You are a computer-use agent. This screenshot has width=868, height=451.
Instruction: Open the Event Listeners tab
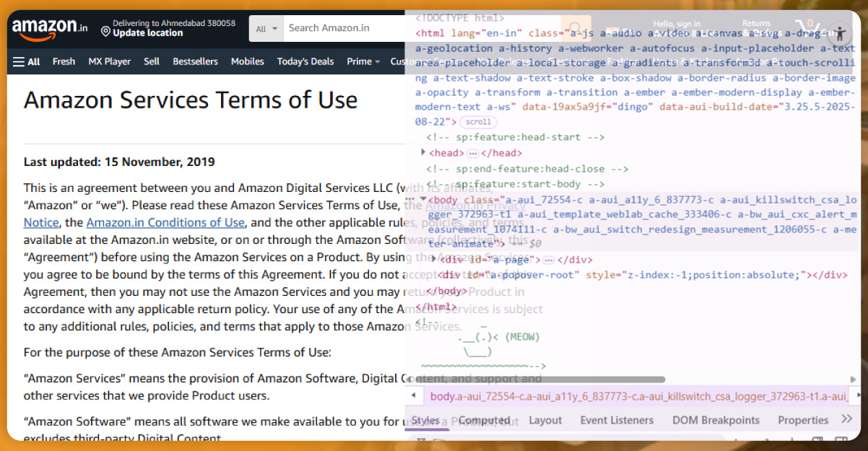pos(616,420)
